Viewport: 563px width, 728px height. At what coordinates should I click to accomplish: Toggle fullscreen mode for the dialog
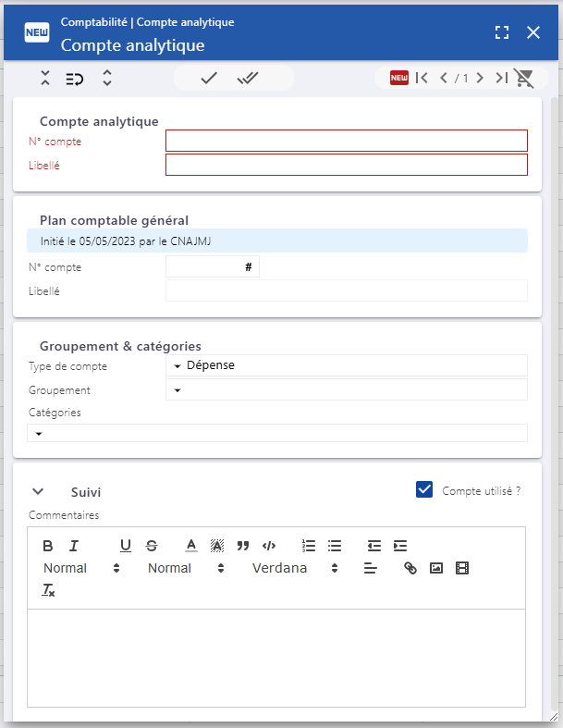(502, 32)
